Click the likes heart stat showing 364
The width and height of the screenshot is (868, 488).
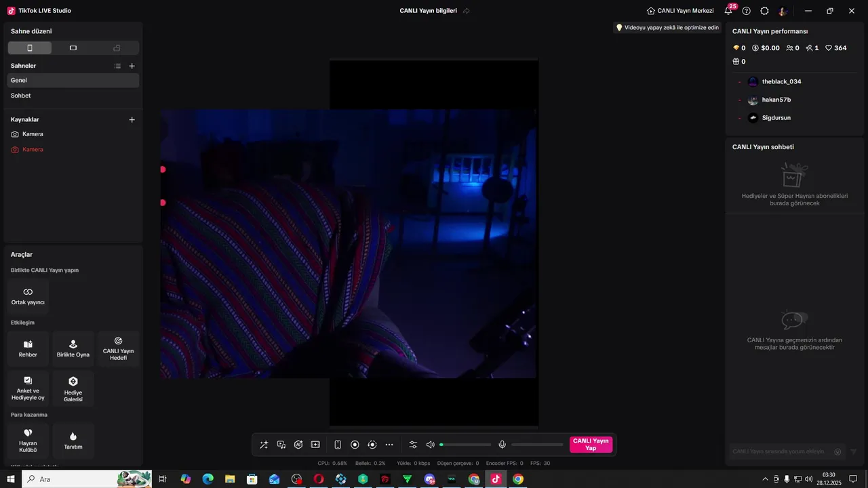836,48
